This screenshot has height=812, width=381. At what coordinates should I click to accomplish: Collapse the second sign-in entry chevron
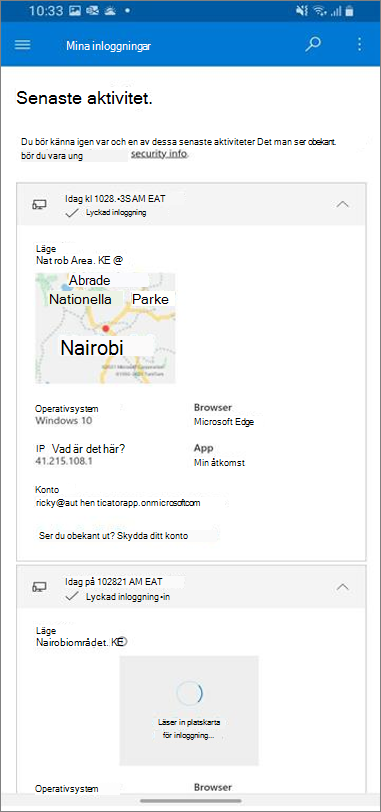(x=343, y=587)
